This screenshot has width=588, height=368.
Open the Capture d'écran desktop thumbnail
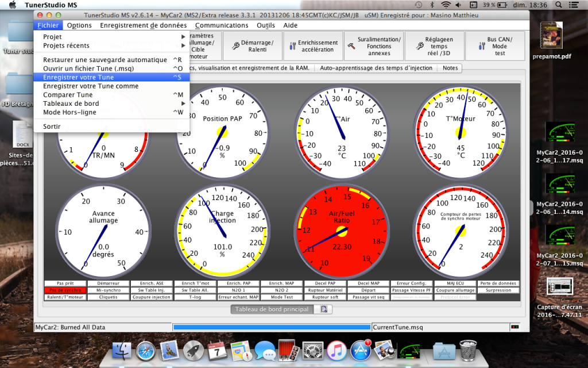559,297
